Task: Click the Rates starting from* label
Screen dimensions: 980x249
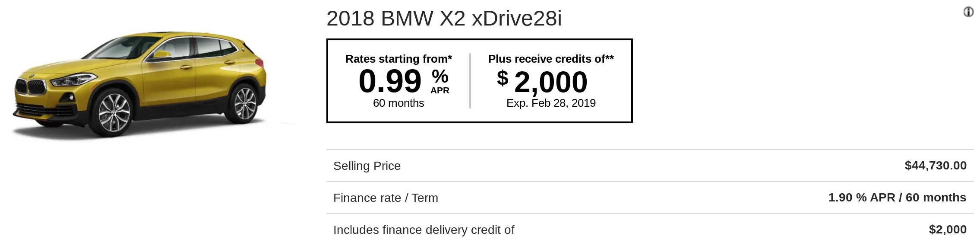Action: click(x=398, y=59)
